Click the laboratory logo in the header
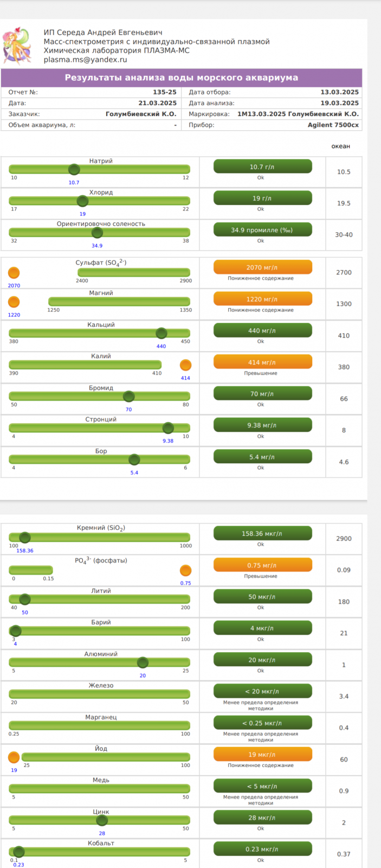Viewport: 381px width, 868px height. (17, 46)
